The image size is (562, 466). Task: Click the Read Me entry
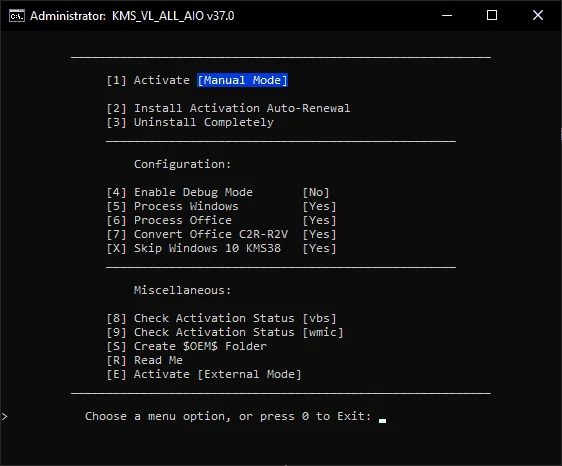click(145, 360)
